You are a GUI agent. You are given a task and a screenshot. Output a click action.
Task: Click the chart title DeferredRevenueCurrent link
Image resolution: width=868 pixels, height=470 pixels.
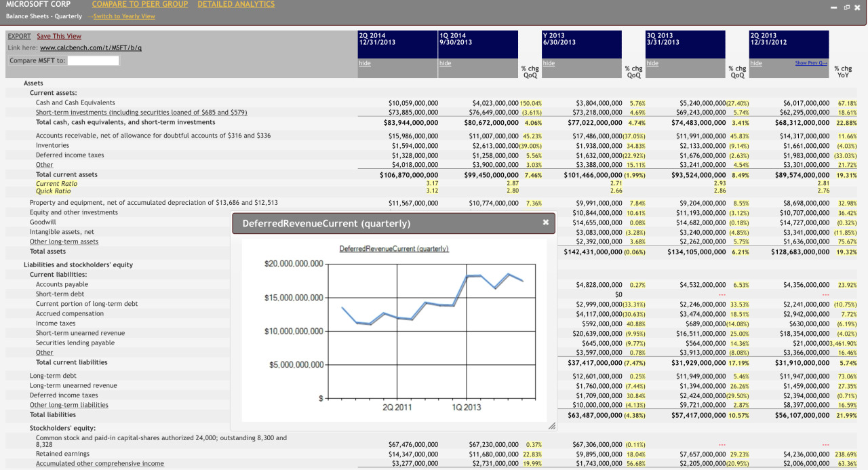click(x=393, y=249)
